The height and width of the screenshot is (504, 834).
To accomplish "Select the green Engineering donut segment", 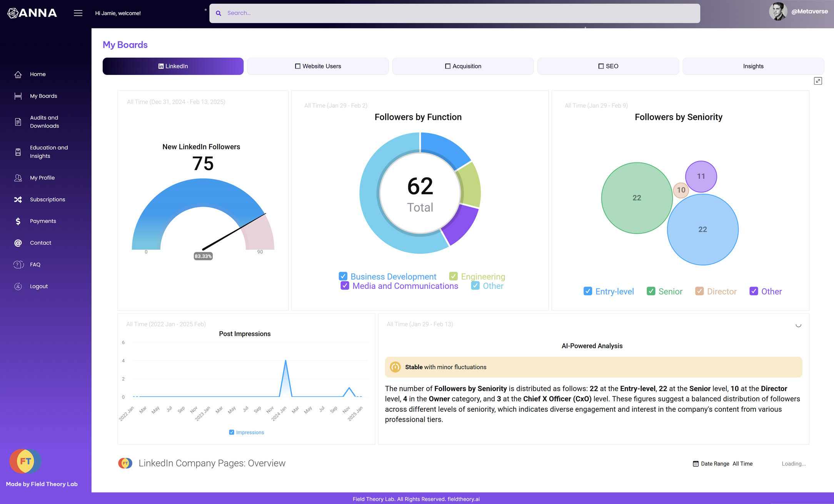I will tap(470, 186).
